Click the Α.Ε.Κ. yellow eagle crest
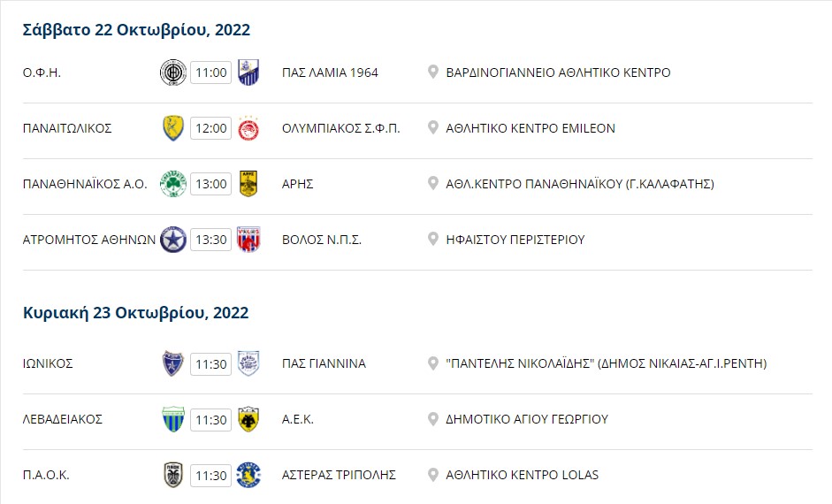The height and width of the screenshot is (504, 832). (x=248, y=420)
